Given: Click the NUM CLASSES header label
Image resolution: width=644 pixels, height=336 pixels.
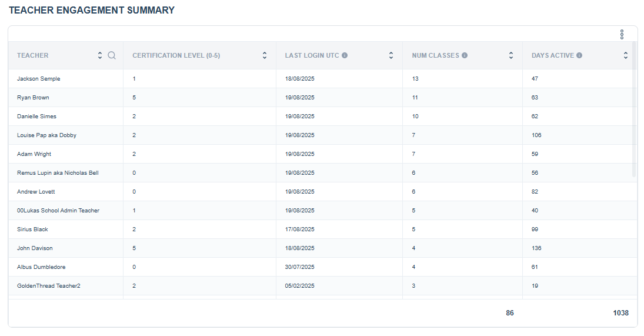Looking at the screenshot, I should click(435, 55).
